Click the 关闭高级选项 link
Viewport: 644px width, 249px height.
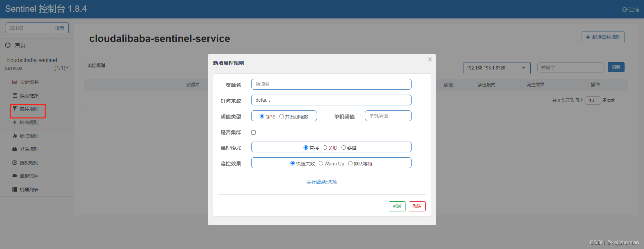[322, 182]
